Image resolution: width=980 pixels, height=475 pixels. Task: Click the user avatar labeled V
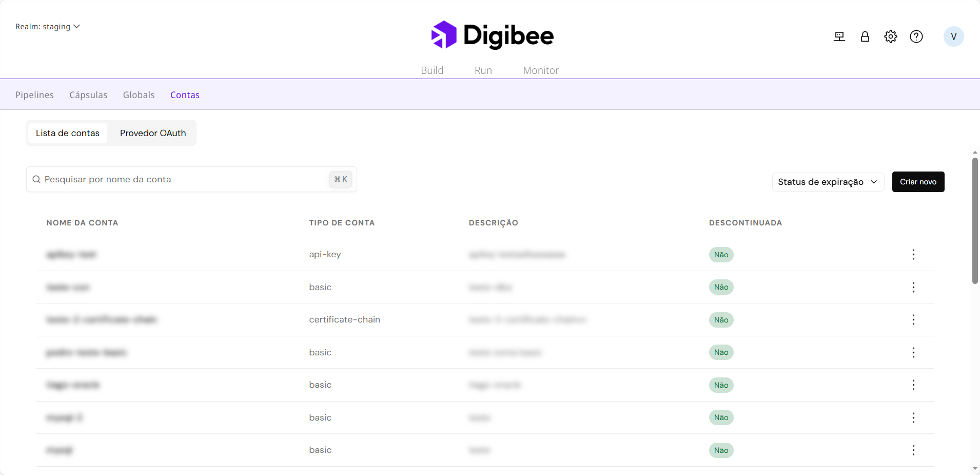[953, 36]
